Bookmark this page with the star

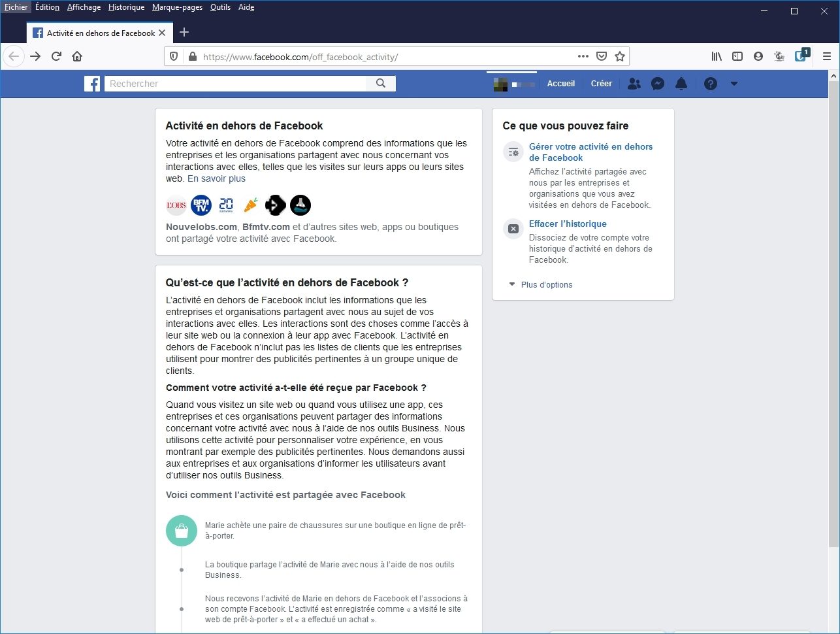click(620, 56)
